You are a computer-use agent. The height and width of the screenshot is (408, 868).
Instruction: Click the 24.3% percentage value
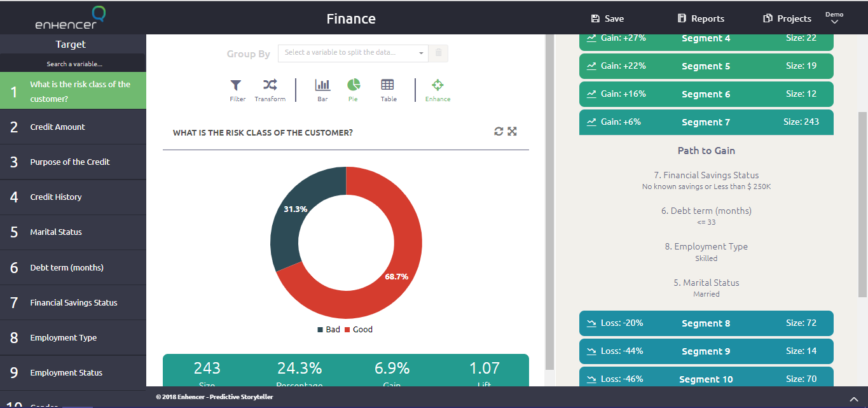(x=300, y=368)
